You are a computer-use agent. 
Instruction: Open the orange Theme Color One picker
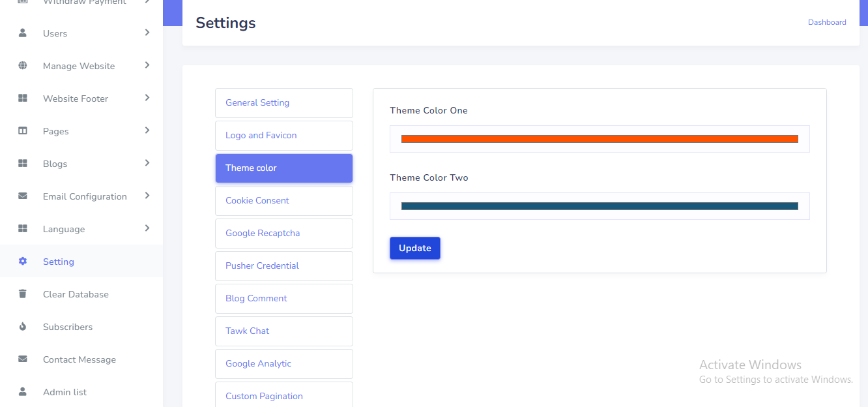[600, 139]
